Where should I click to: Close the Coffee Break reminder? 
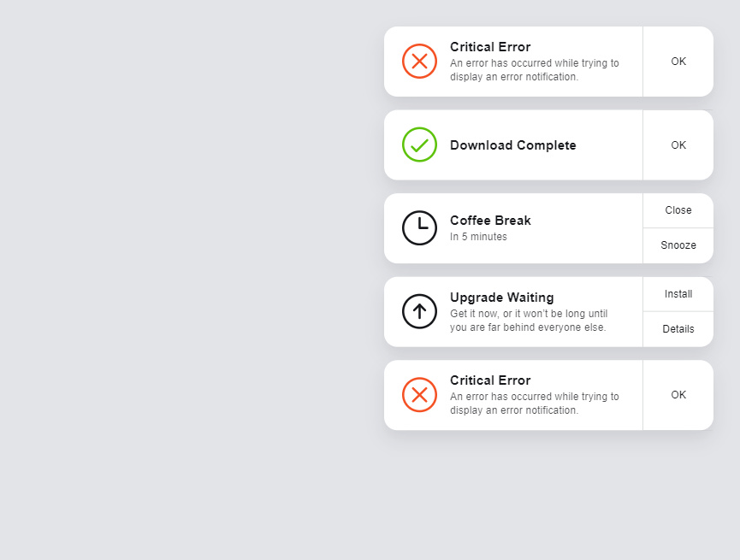point(678,210)
